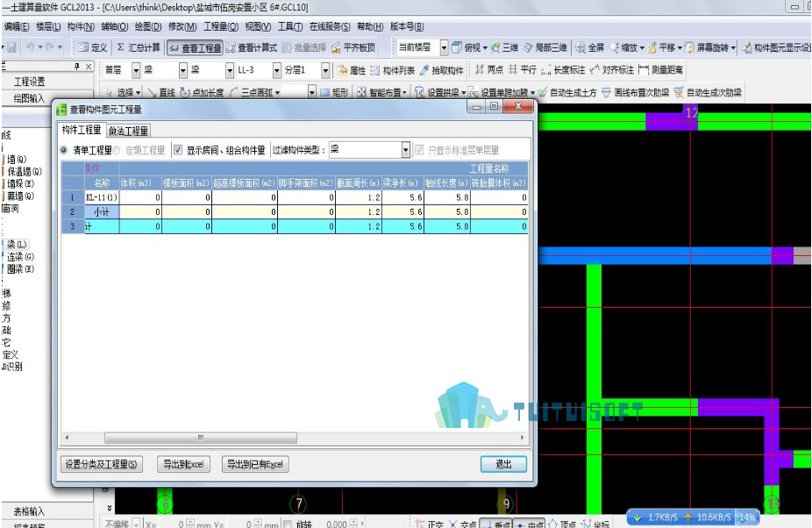The image size is (812, 528).
Task: Click the undo arrow icon
Action: pyautogui.click(x=30, y=47)
